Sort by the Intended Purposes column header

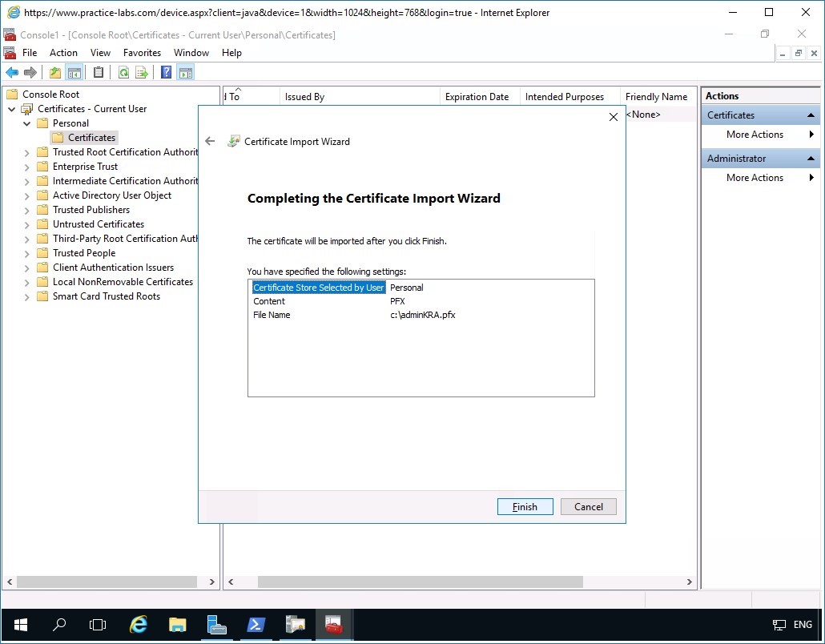[569, 97]
